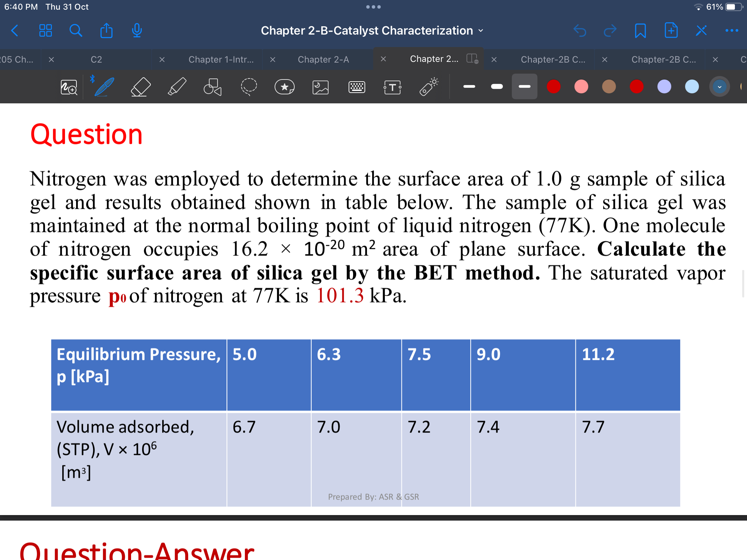Select the Lasso tool
The width and height of the screenshot is (747, 560).
tap(249, 87)
